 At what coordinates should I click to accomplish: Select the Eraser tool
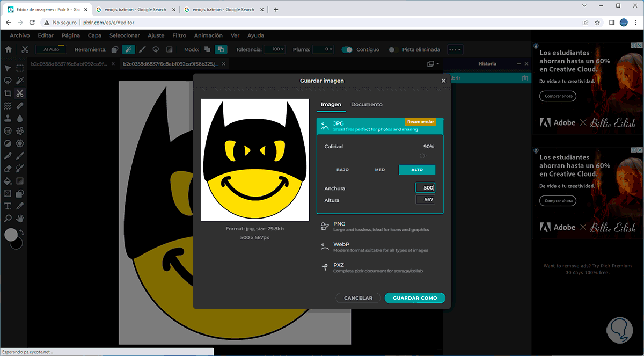[x=8, y=169]
